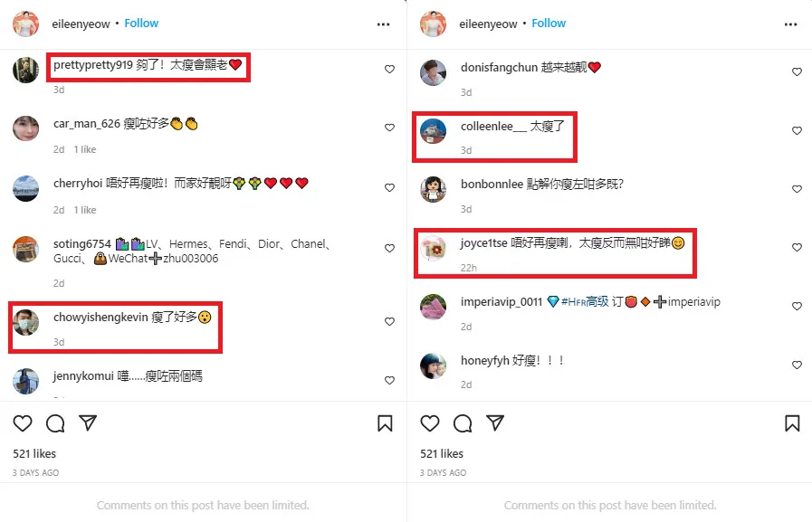Screen dimensions: 812x522
Task: Follow eileenyeow from the right post header
Action: pyautogui.click(x=549, y=24)
